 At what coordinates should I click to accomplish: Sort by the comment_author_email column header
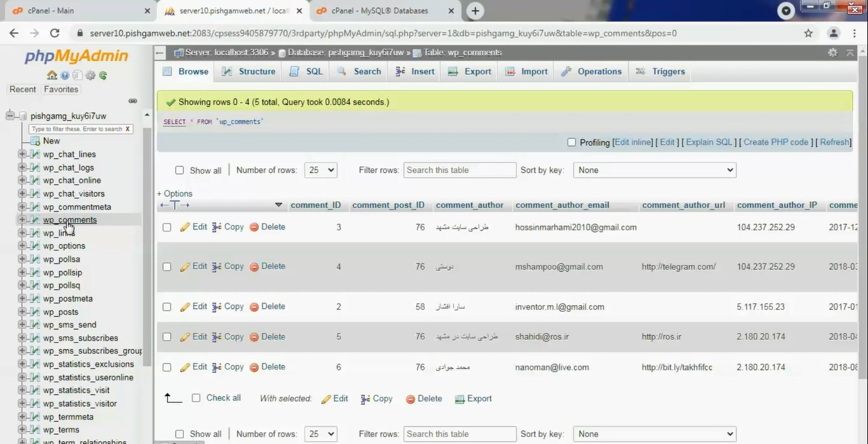562,205
